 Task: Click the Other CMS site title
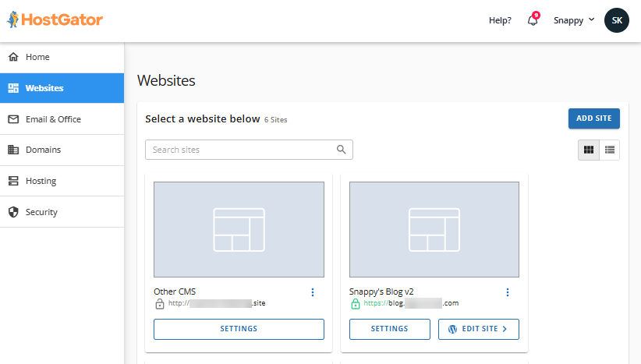coord(175,292)
